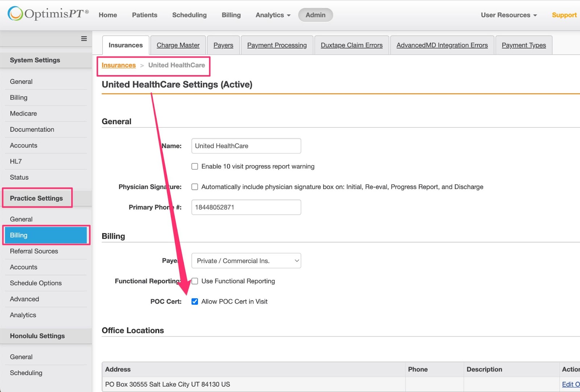The width and height of the screenshot is (580, 392).
Task: Click the OptimisPT logo
Action: coord(48,14)
